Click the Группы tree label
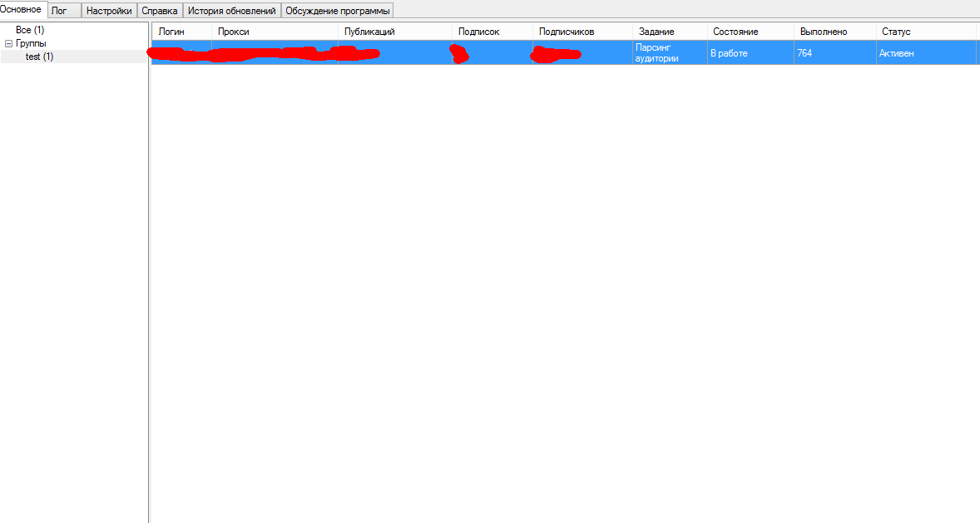The image size is (980, 523). [x=31, y=43]
